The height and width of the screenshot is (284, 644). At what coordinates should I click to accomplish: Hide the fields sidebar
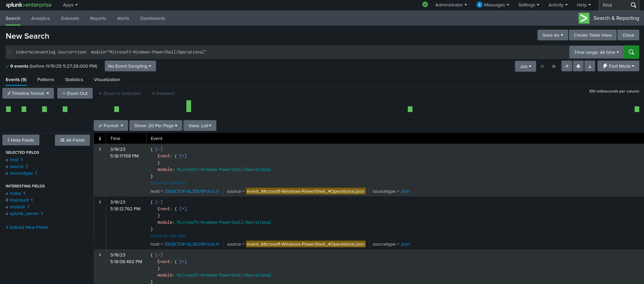point(21,140)
